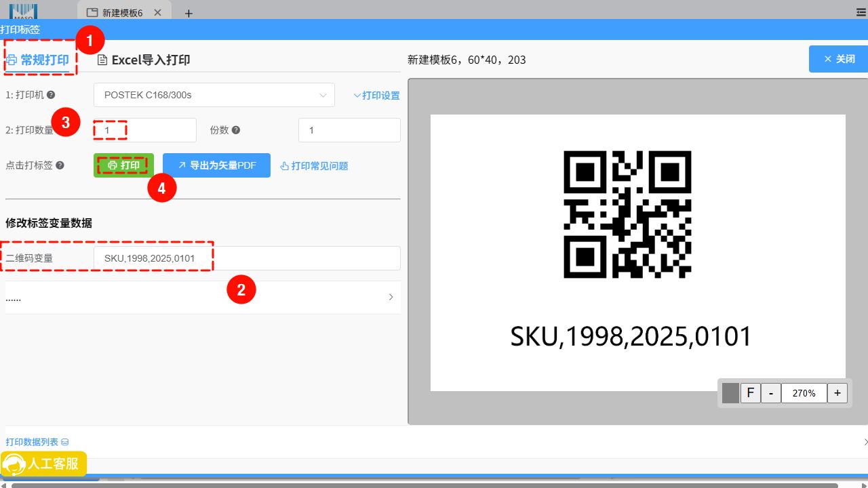The height and width of the screenshot is (488, 868).
Task: Open the hamburger menu at top right
Action: coord(861,12)
